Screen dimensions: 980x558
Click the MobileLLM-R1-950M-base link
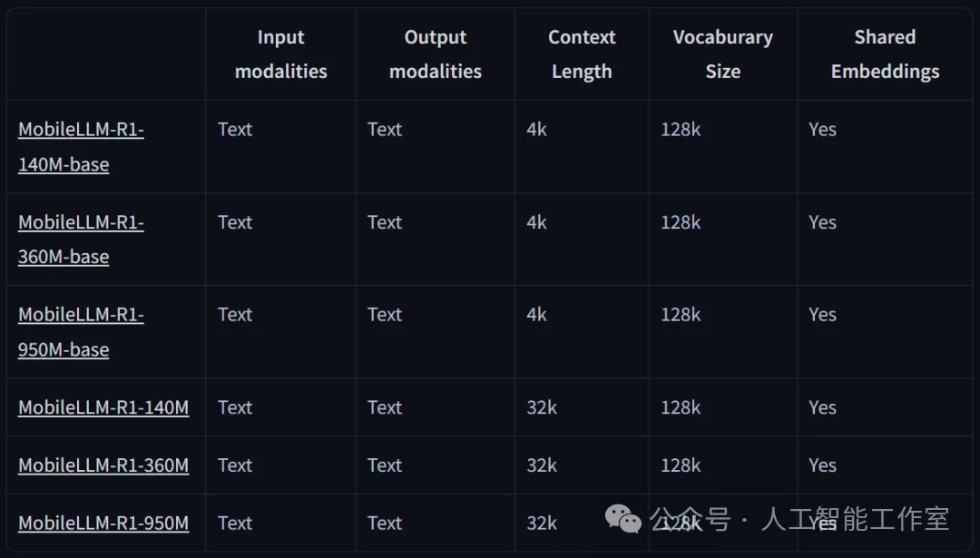pyautogui.click(x=81, y=331)
